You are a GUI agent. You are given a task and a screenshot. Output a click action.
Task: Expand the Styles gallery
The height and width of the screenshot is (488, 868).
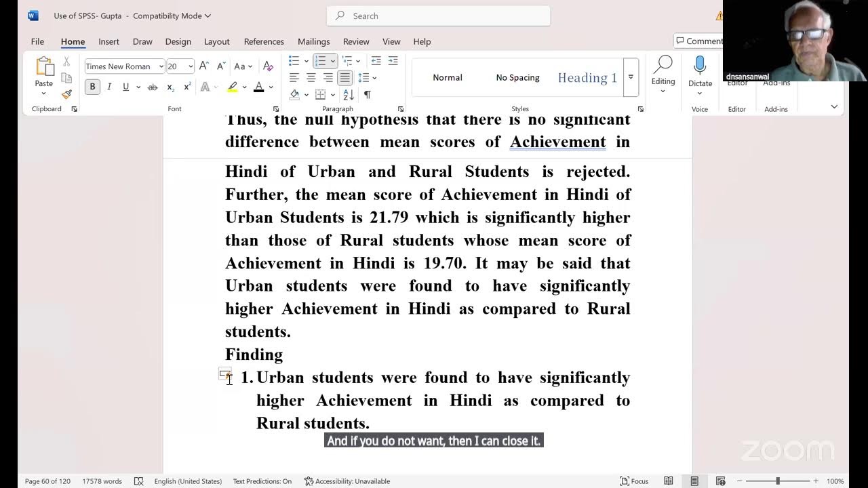(631, 77)
